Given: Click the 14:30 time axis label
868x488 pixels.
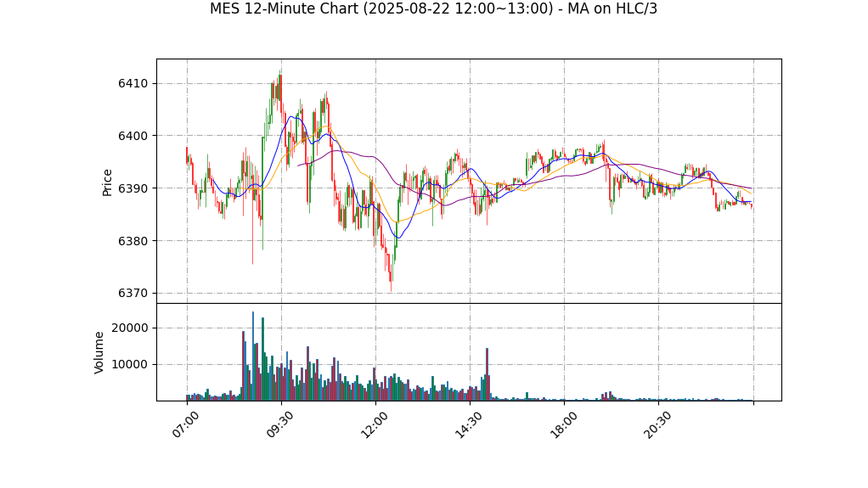Looking at the screenshot, I should 469,425.
